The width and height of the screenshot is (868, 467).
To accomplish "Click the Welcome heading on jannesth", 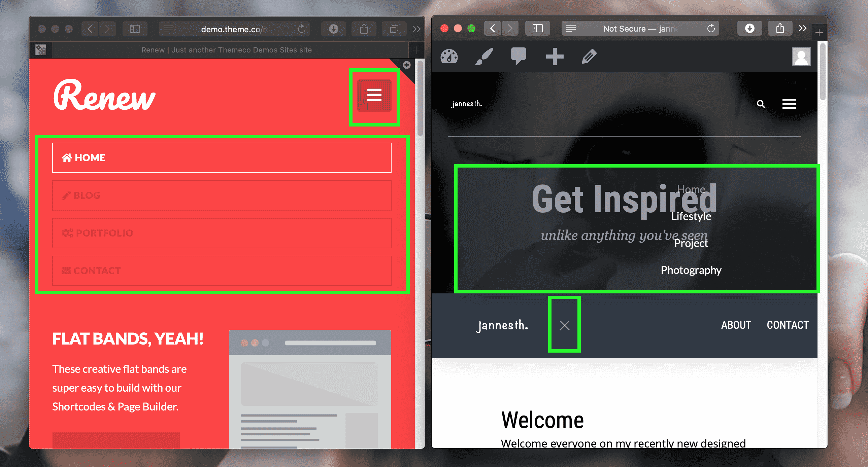I will [542, 420].
